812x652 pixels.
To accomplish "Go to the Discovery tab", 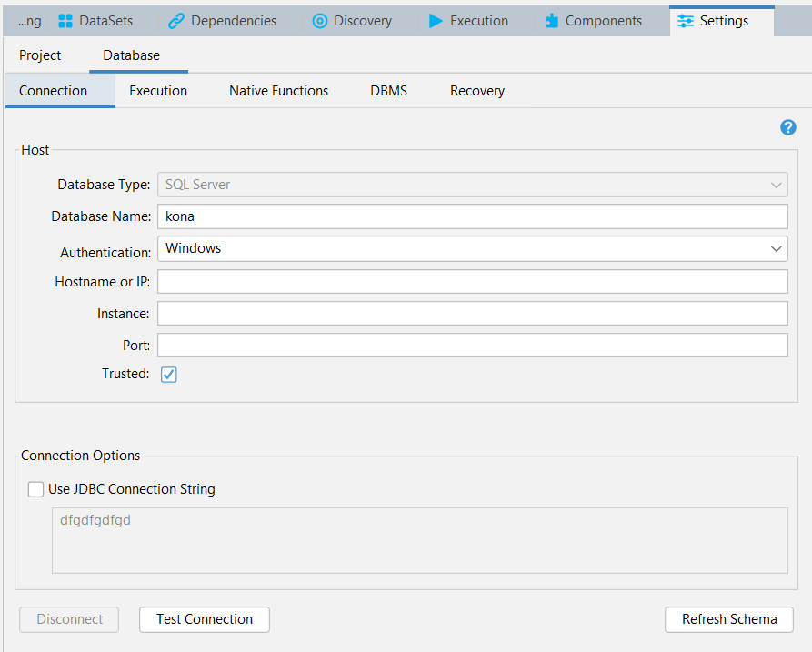I will (x=352, y=21).
